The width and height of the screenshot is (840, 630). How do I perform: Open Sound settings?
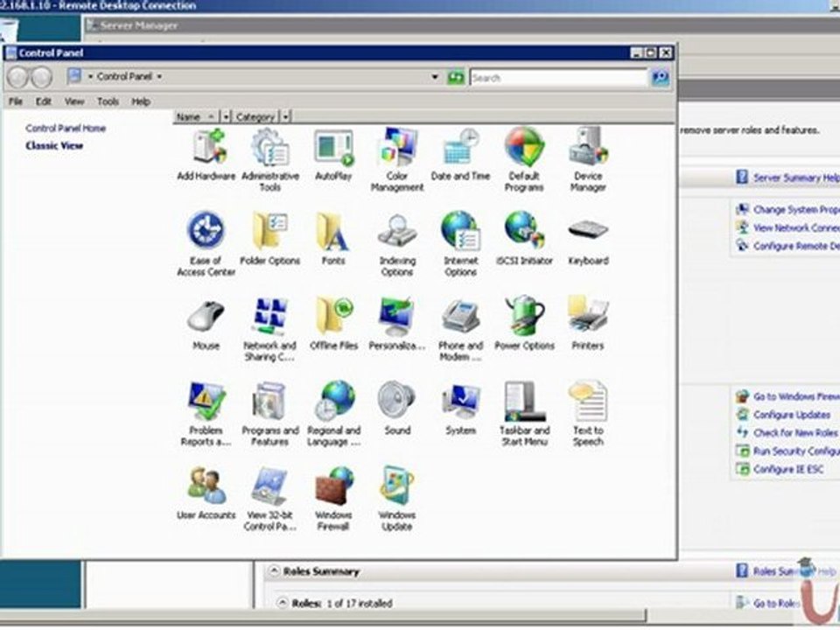[x=397, y=409]
